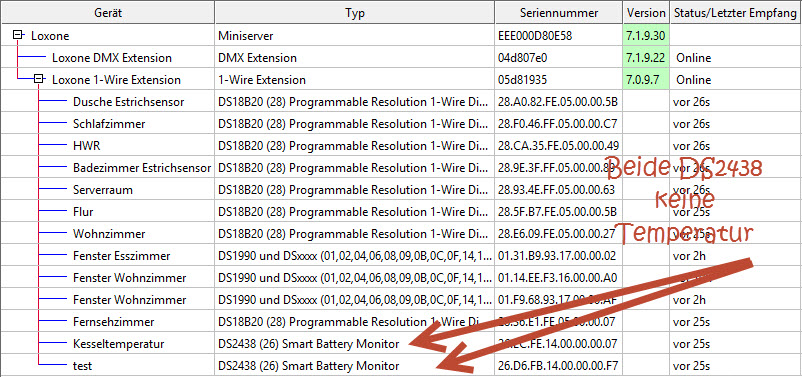Sort by Status/Letzter Empfang column header
Viewport: 802px width, 377px height.
point(736,13)
